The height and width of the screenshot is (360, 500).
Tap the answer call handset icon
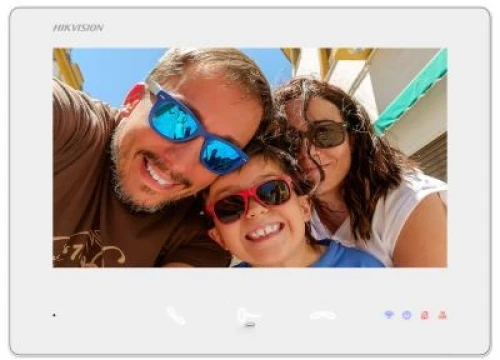pos(176,315)
